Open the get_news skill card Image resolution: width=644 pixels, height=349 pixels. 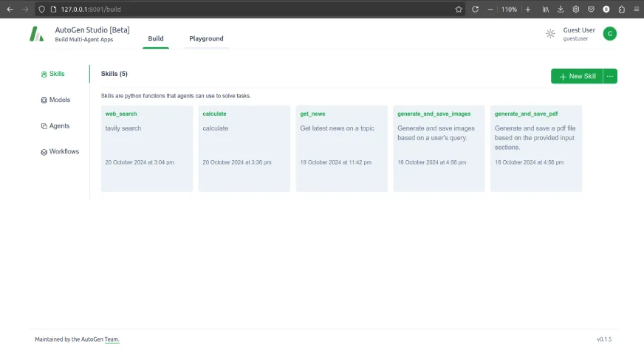click(342, 148)
